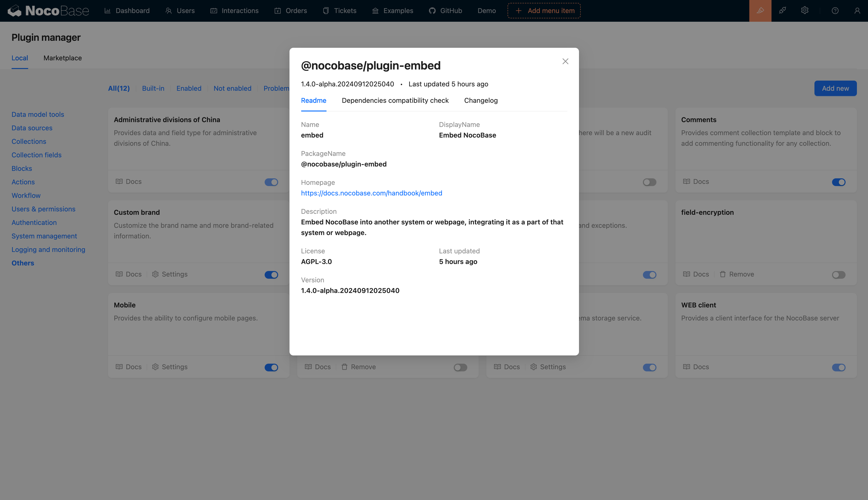Click the GitHub icon in the navbar

pos(432,11)
